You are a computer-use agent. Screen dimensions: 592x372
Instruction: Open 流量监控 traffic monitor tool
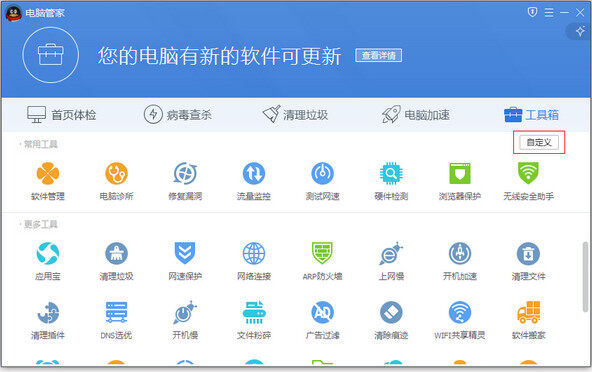(x=254, y=181)
